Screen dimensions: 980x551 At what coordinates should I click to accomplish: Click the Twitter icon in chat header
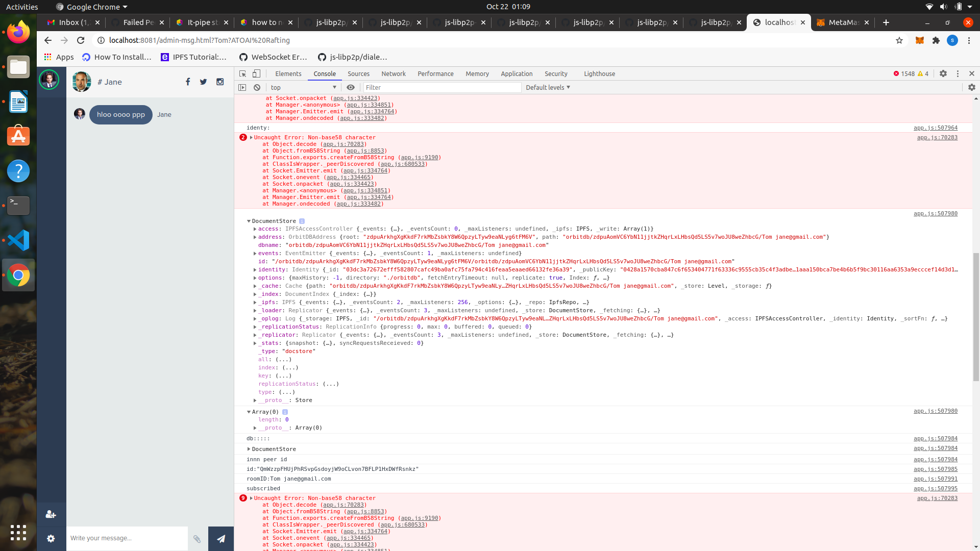coord(203,82)
